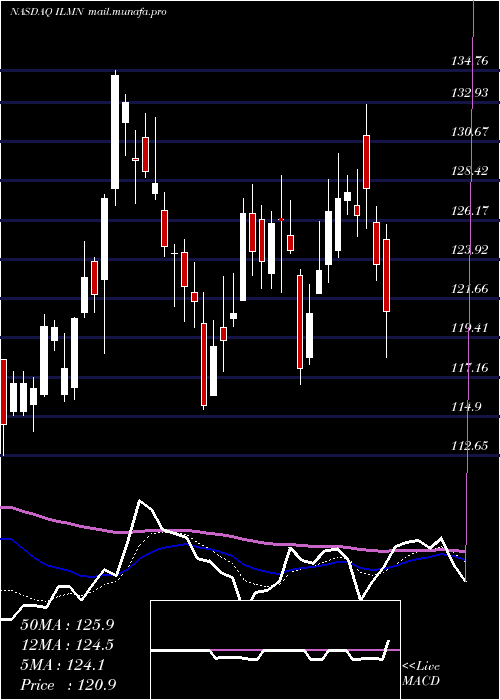
Task: Click the 5MA : 124.1 reading
Action: tap(63, 665)
